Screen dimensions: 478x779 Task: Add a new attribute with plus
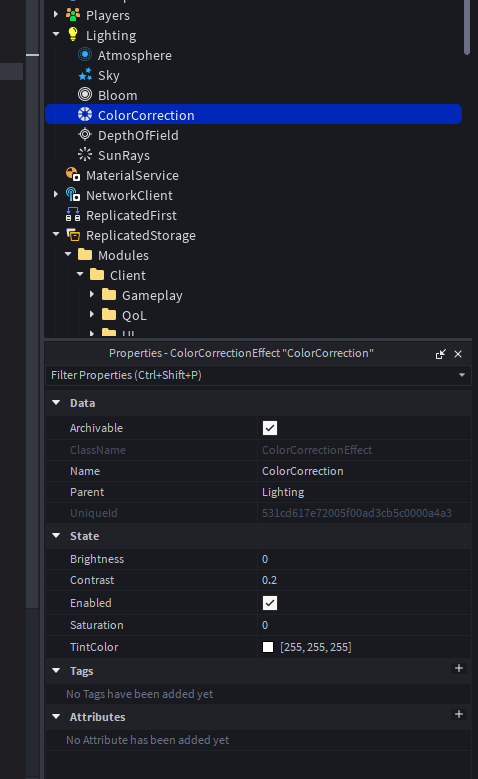point(459,714)
